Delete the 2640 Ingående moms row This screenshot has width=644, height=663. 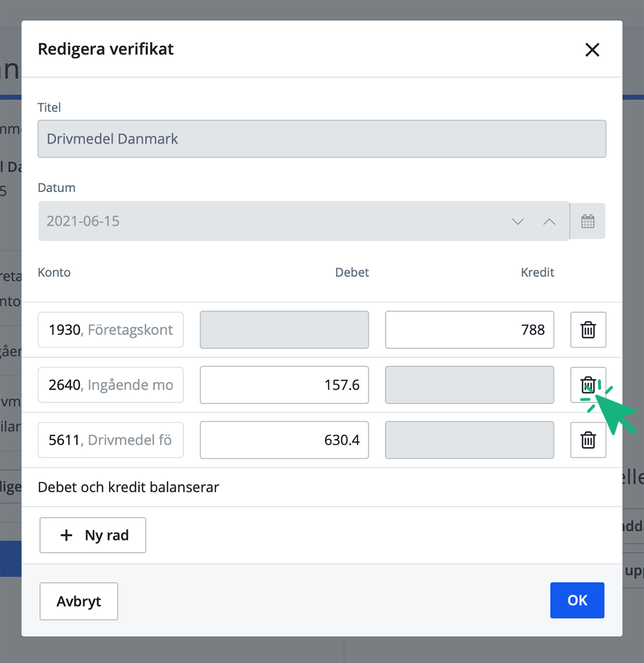tap(588, 385)
